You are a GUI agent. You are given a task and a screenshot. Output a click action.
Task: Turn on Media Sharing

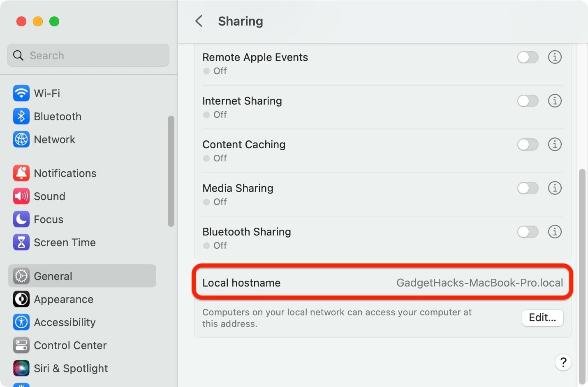(528, 188)
